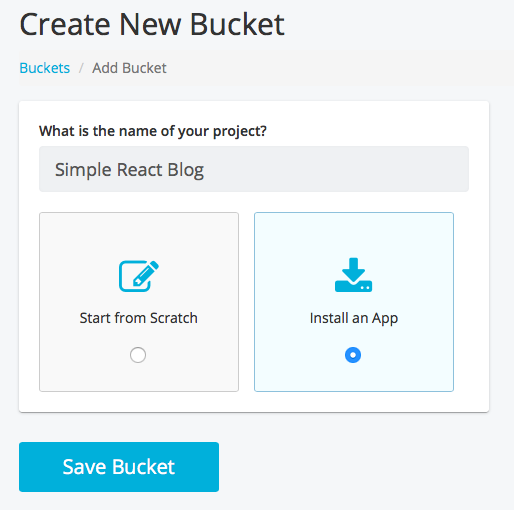514x510 pixels.
Task: Click the Create New Bucket page heading
Action: pos(152,24)
